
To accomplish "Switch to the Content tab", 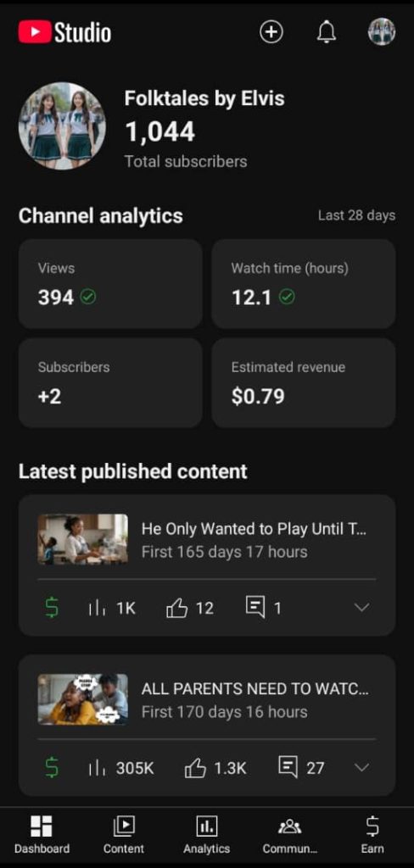I will coord(124,834).
